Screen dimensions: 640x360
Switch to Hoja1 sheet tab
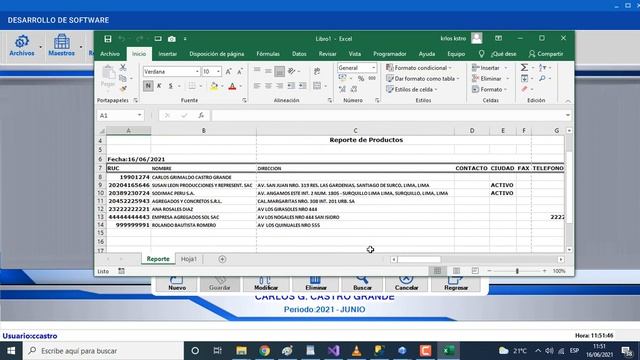click(x=189, y=259)
